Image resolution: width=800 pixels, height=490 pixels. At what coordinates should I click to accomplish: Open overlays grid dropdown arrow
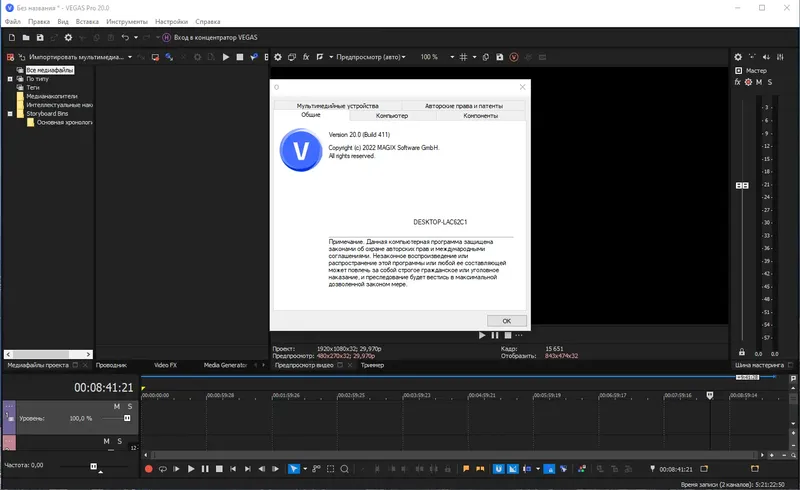pyautogui.click(x=474, y=57)
